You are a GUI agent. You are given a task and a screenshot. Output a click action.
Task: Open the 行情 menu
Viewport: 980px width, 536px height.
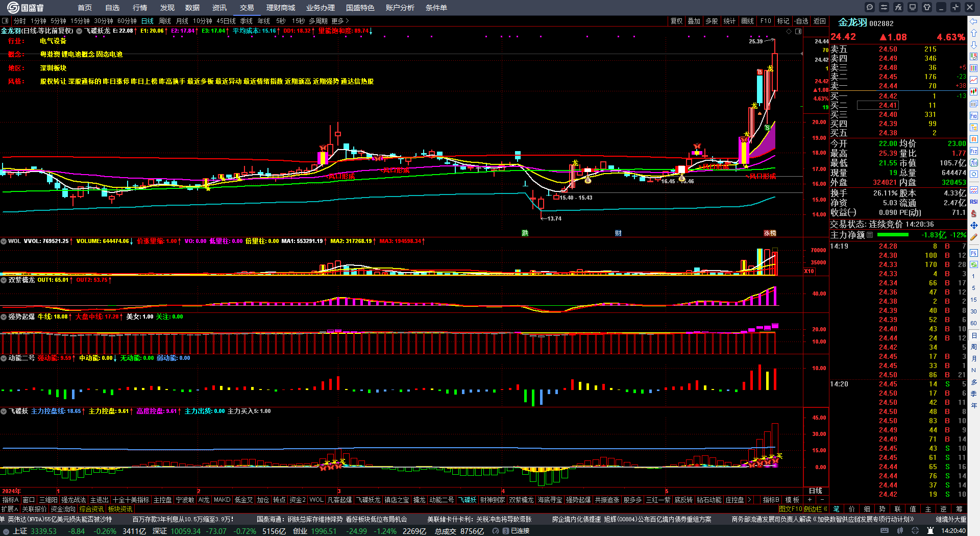coord(140,8)
